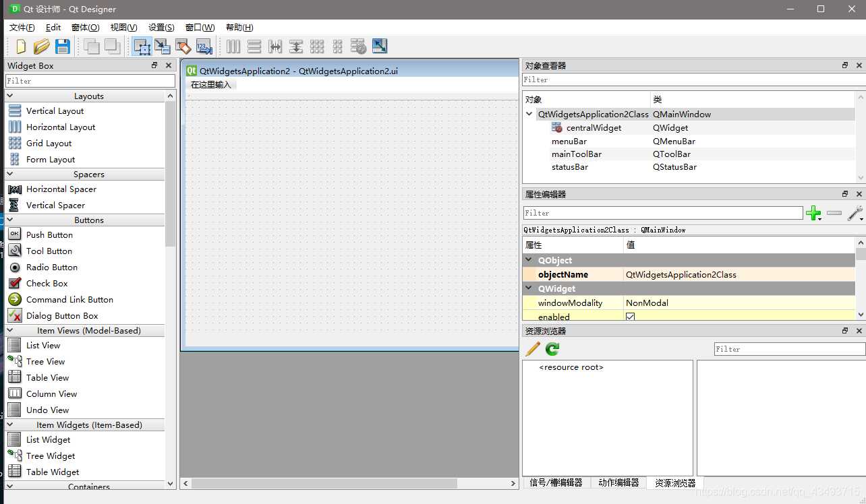Save the form with the floppy disk icon
This screenshot has height=504, width=866.
pyautogui.click(x=63, y=46)
